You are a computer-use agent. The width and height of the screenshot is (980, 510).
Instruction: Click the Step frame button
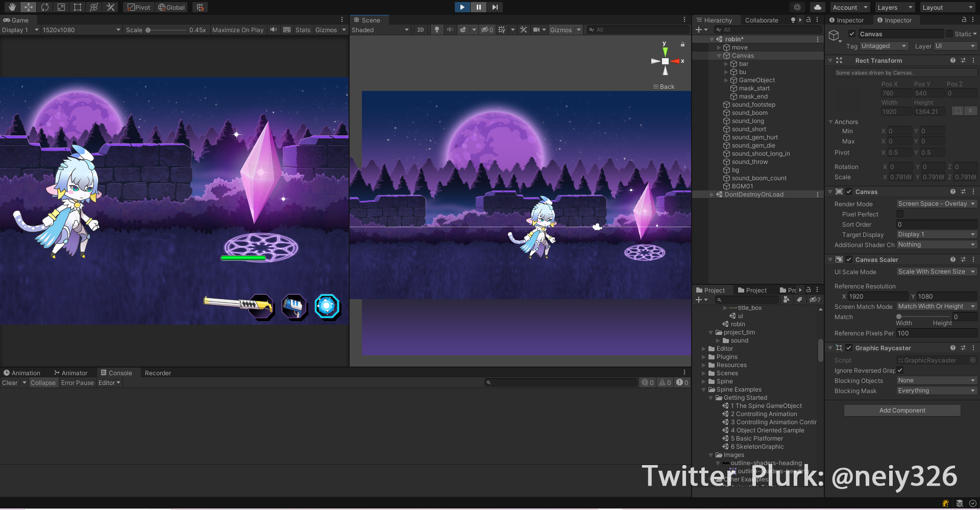click(x=495, y=7)
